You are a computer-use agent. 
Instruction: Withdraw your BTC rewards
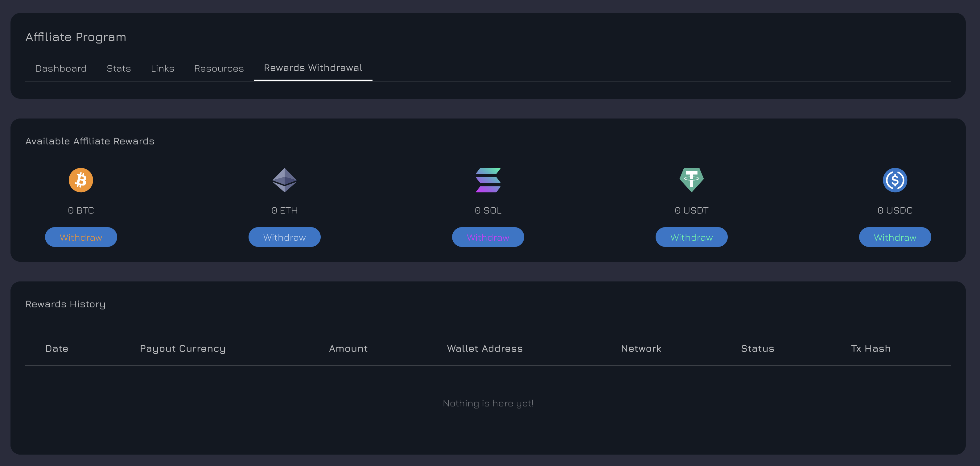coord(81,237)
